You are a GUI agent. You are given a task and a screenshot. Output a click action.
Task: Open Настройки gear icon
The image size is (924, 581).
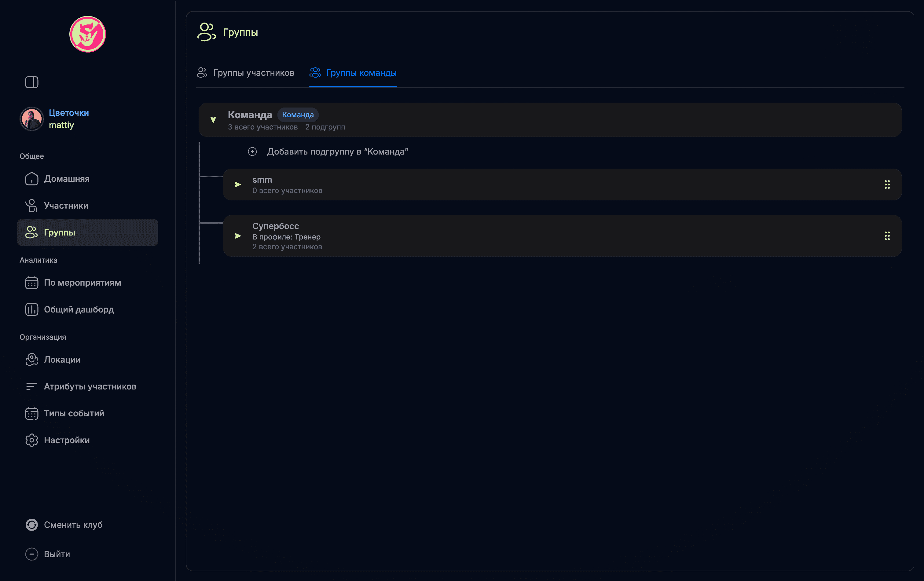(31, 440)
